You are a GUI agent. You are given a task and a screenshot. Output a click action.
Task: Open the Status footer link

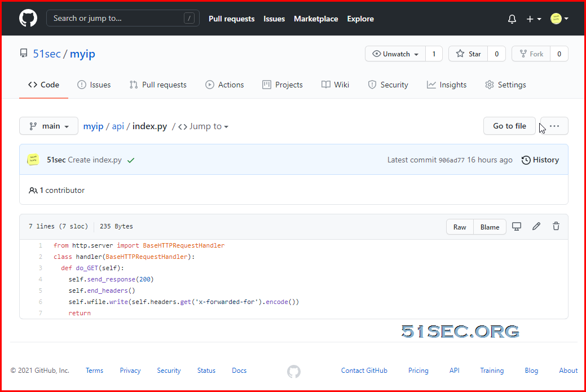(206, 371)
